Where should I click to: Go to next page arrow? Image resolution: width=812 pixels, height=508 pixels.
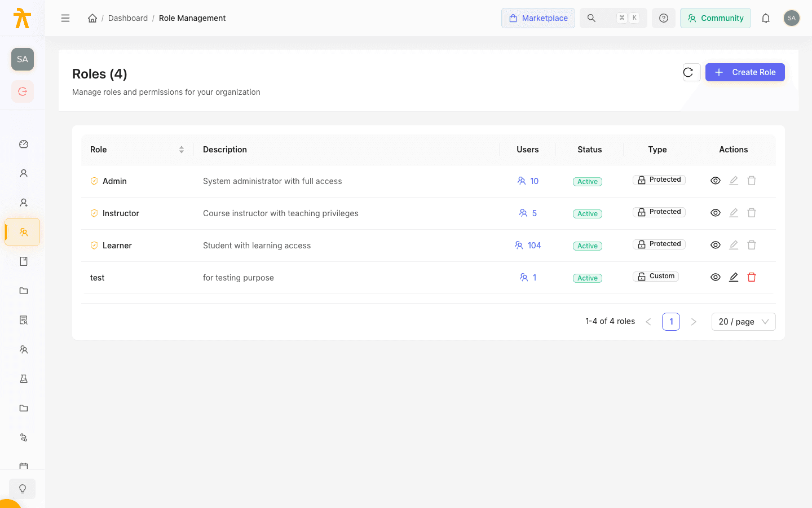tap(694, 322)
